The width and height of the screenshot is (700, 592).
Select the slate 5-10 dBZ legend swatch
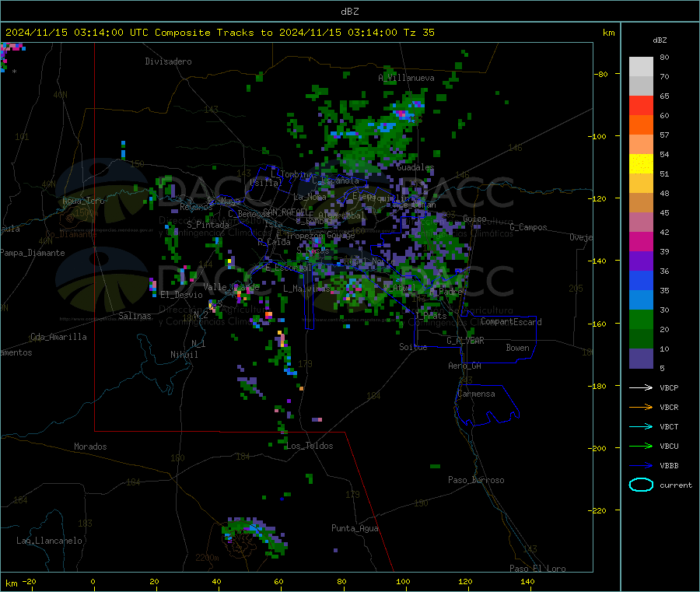[641, 359]
